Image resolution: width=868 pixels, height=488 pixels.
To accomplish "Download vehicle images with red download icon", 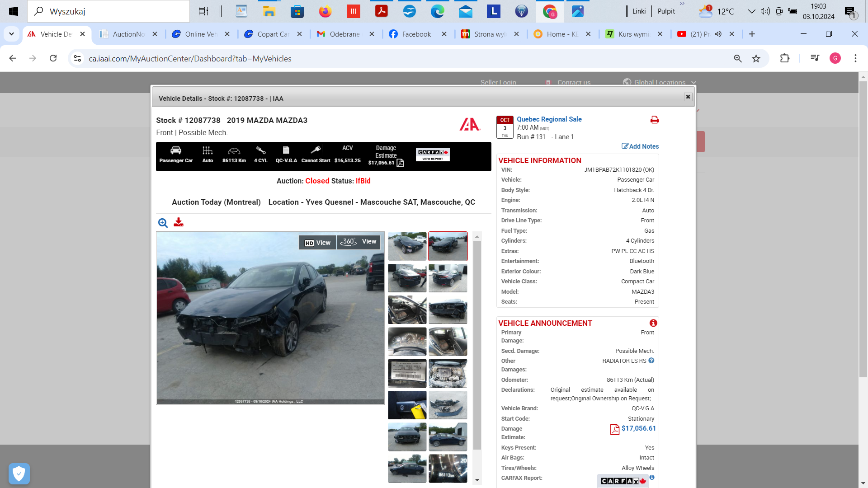I will 179,222.
